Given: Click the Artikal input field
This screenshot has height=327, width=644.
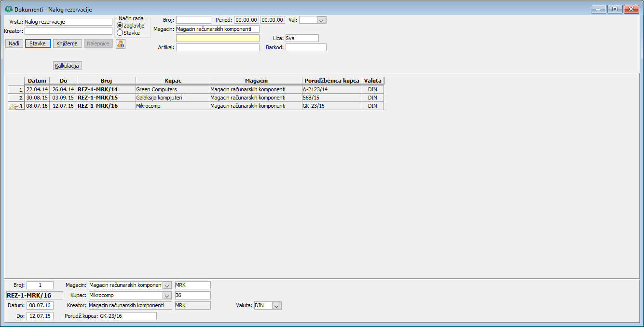Looking at the screenshot, I should click(218, 47).
